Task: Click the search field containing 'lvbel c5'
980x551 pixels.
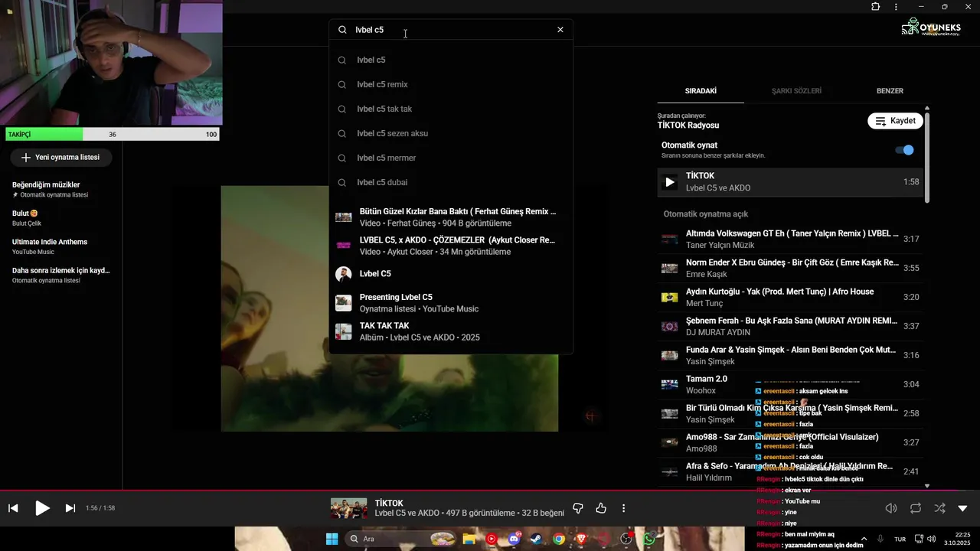Action: 452,30
